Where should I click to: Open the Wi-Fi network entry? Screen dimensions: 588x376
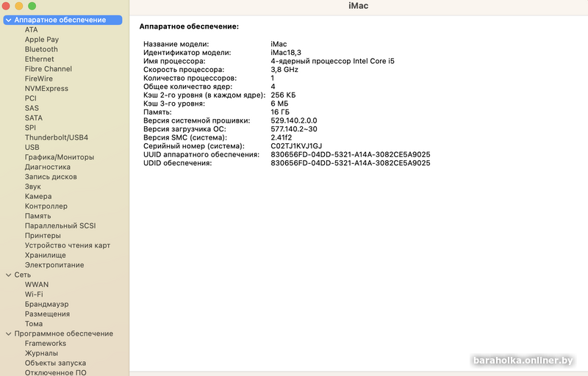[34, 294]
